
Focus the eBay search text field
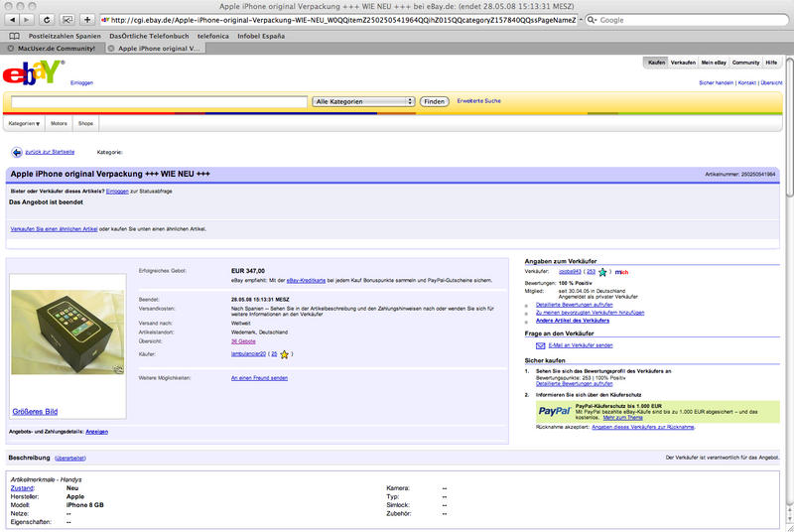159,102
